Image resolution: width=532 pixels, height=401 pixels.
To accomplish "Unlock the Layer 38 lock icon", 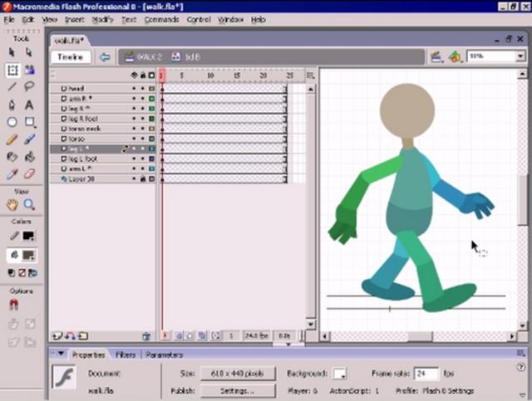I will 143,178.
